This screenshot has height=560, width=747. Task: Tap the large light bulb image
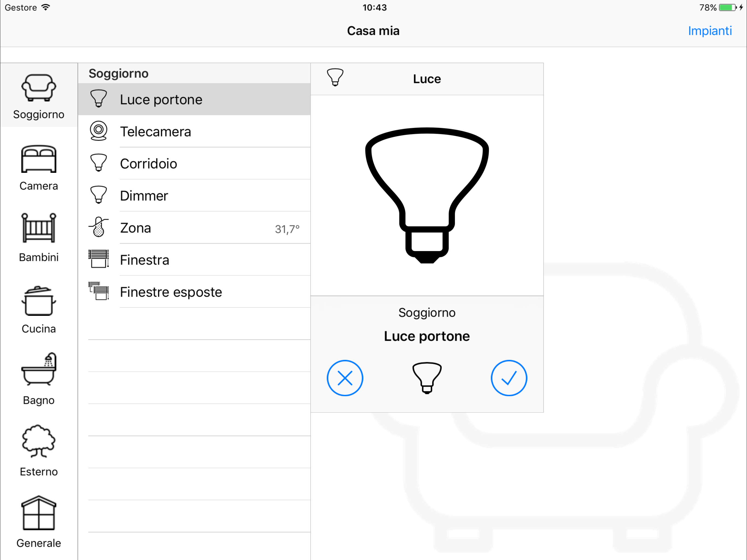[427, 195]
